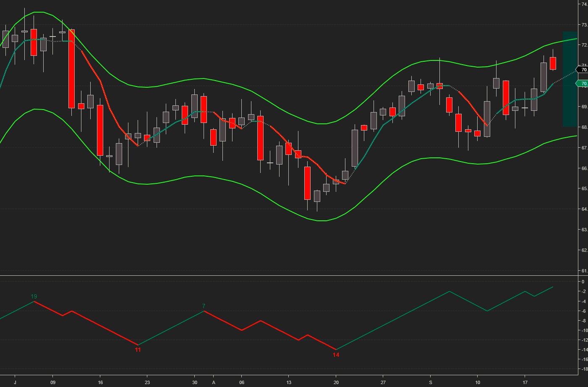
Task: Click the -12 level on the indicator axis
Action: click(x=584, y=340)
